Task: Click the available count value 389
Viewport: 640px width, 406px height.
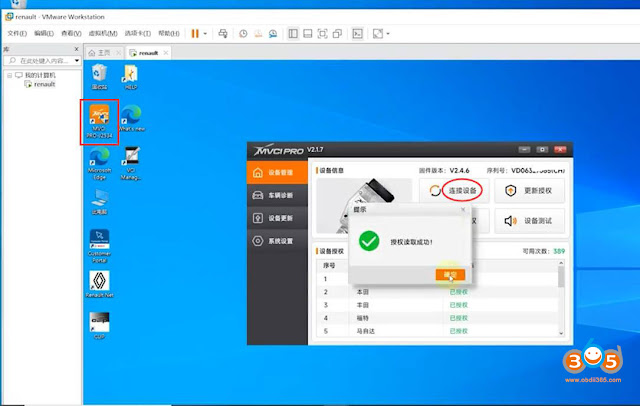Action: 559,251
